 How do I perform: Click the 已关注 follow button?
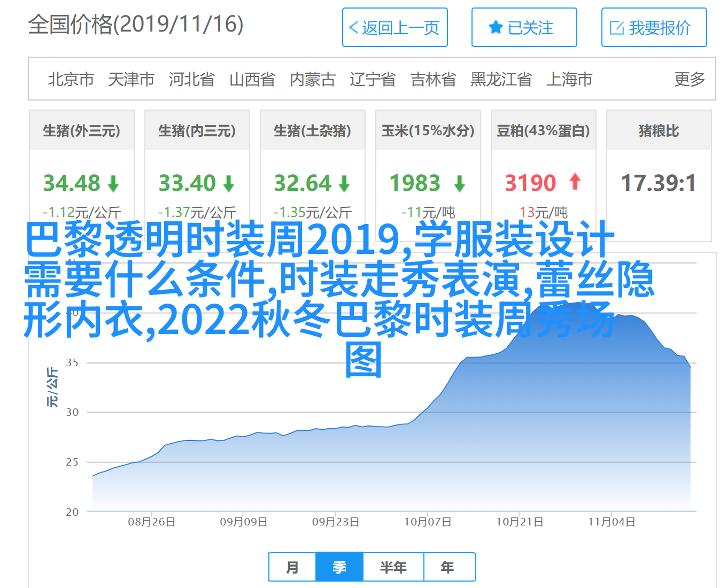pyautogui.click(x=524, y=27)
